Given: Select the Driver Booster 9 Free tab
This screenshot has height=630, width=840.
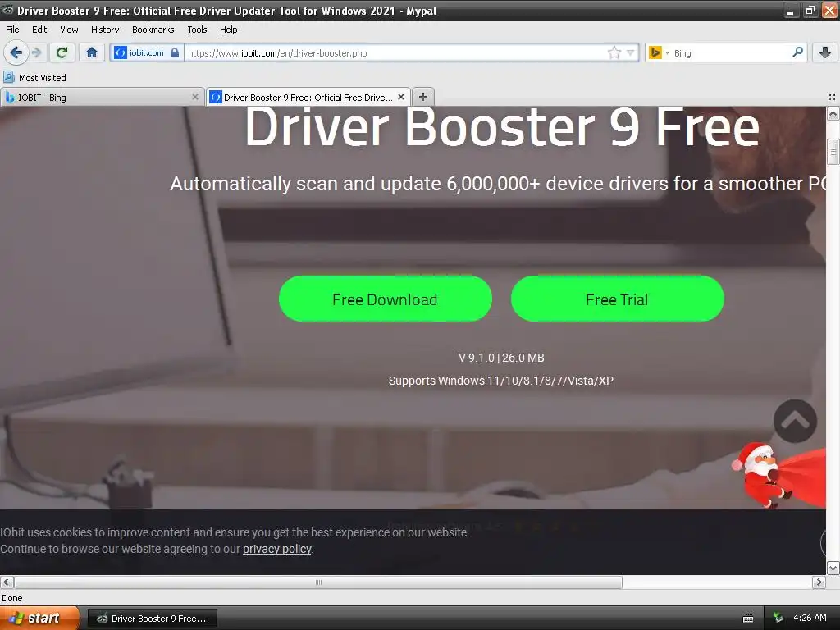Looking at the screenshot, I should [x=308, y=97].
